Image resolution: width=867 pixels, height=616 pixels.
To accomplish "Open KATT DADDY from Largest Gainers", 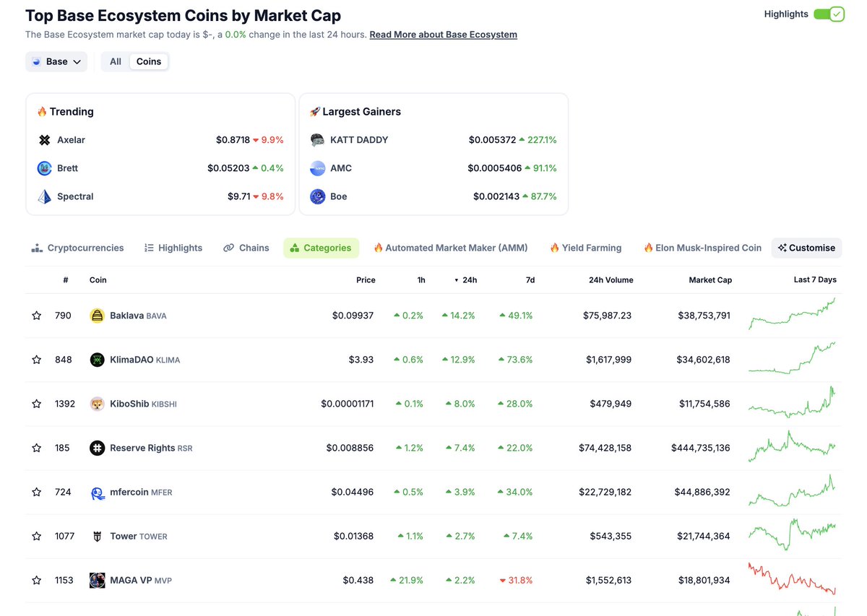I will [359, 140].
